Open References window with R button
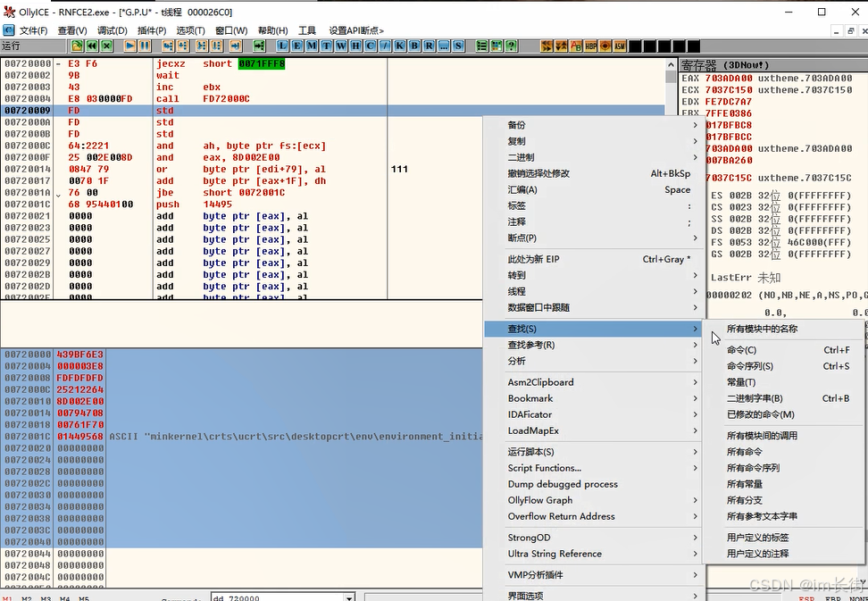The height and width of the screenshot is (601, 868). tap(429, 46)
